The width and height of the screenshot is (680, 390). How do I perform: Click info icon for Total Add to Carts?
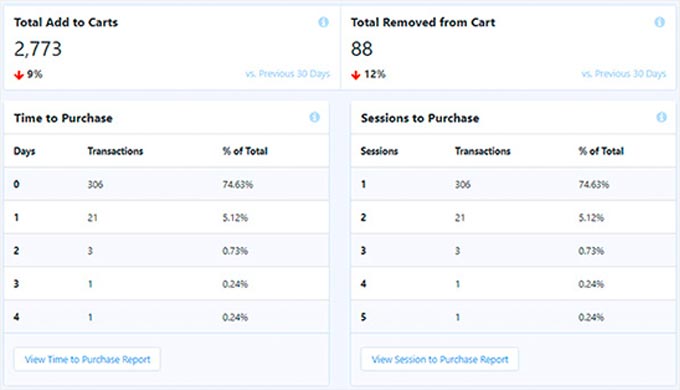(x=323, y=22)
